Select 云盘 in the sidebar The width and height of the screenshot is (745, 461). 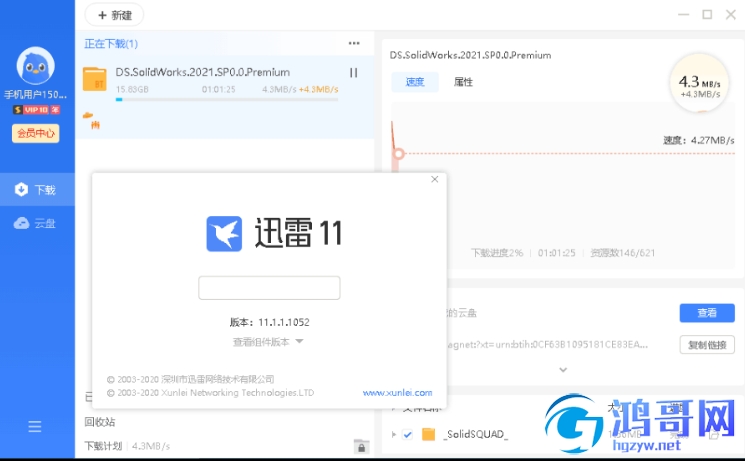pos(37,223)
